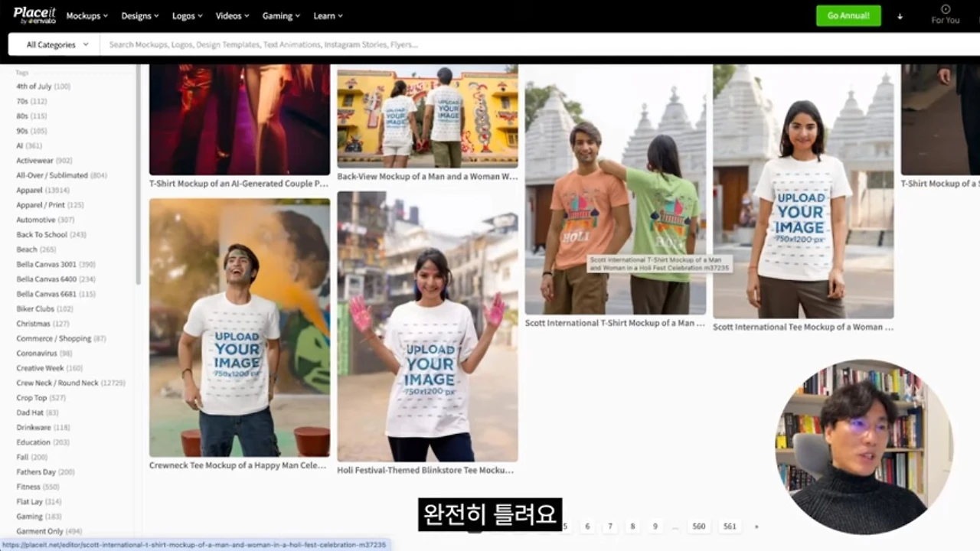Filter by the 4th of July tag
The height and width of the screenshot is (551, 980).
[44, 86]
